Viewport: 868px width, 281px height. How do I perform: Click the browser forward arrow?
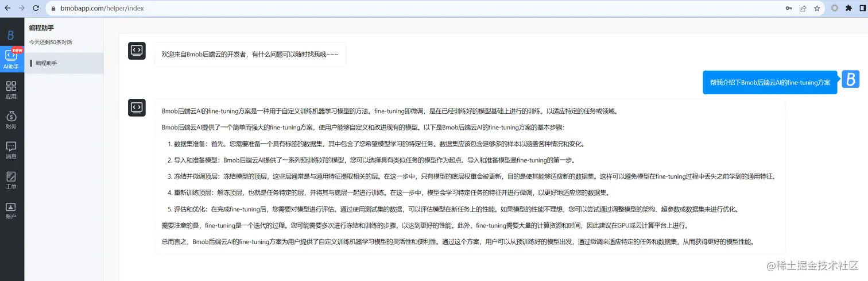[x=22, y=9]
